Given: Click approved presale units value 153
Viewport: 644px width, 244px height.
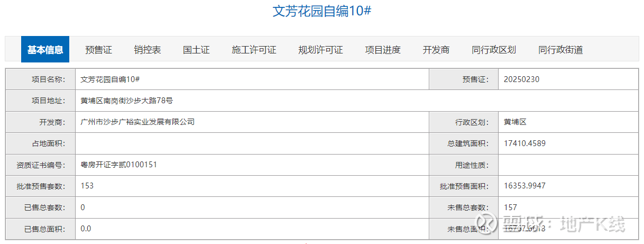Looking at the screenshot, I should click(x=87, y=186).
